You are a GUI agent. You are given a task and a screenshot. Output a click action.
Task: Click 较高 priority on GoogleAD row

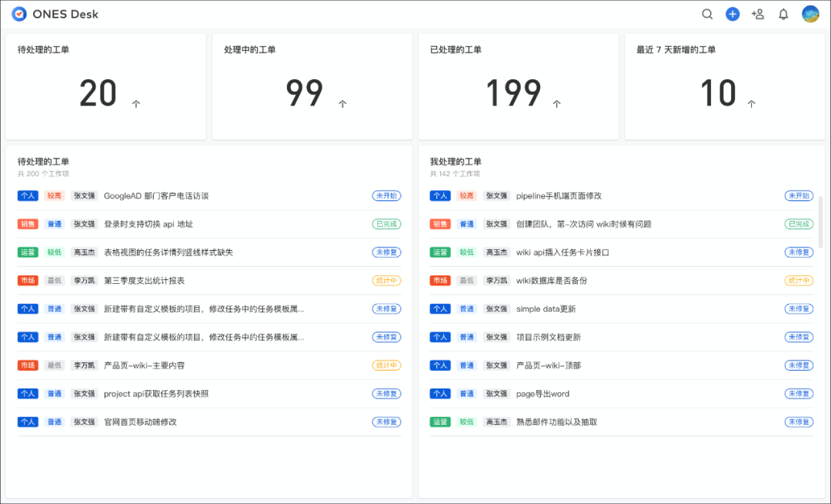pos(54,195)
